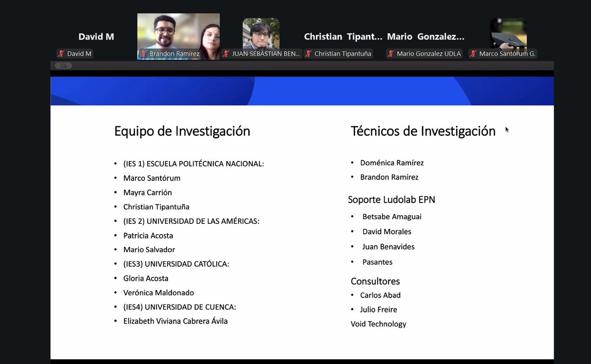Click Juan Sebastian Ben's muted microphone icon
This screenshot has height=364, width=591.
click(226, 54)
